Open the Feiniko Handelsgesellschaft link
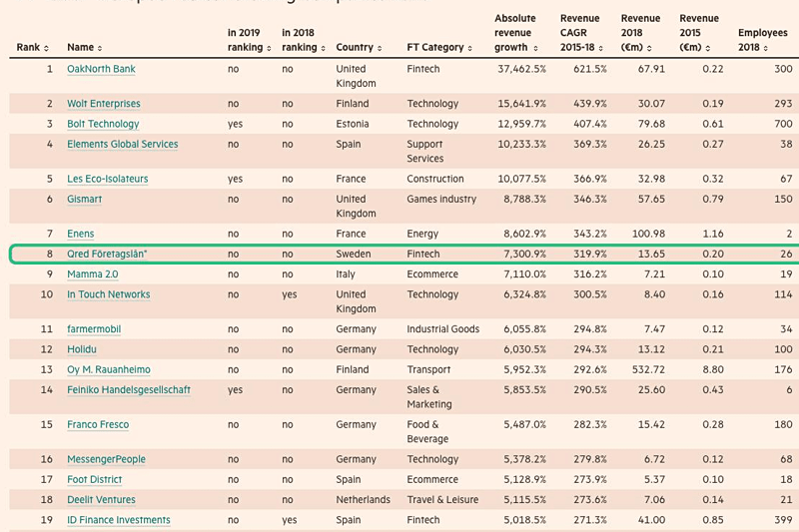The width and height of the screenshot is (799, 532). click(129, 390)
